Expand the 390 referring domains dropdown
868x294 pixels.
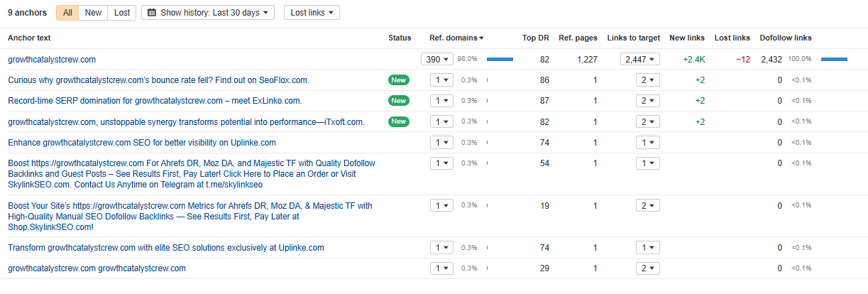[x=436, y=60]
